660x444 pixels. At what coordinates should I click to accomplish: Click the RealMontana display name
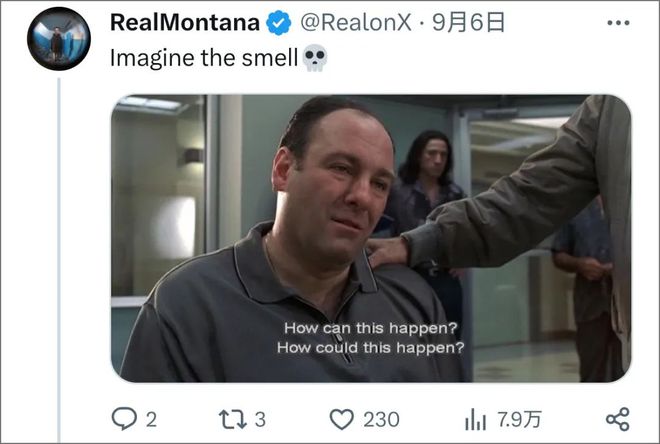click(x=184, y=23)
